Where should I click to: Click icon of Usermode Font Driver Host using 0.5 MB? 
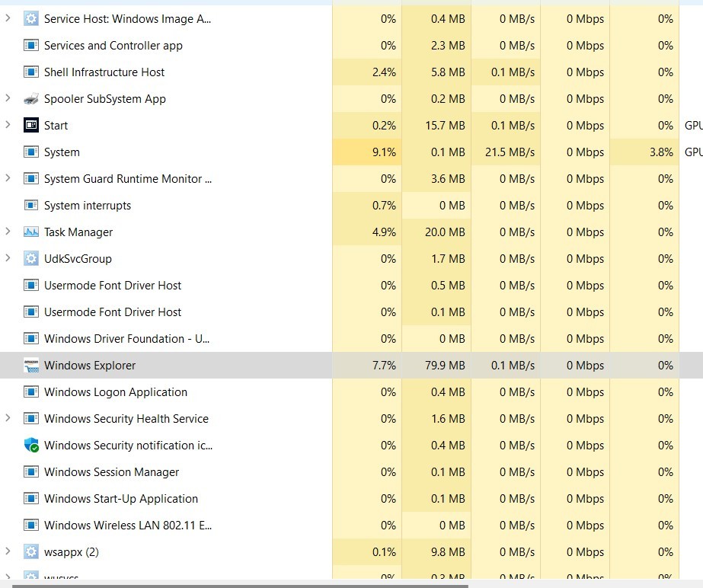[x=31, y=286]
